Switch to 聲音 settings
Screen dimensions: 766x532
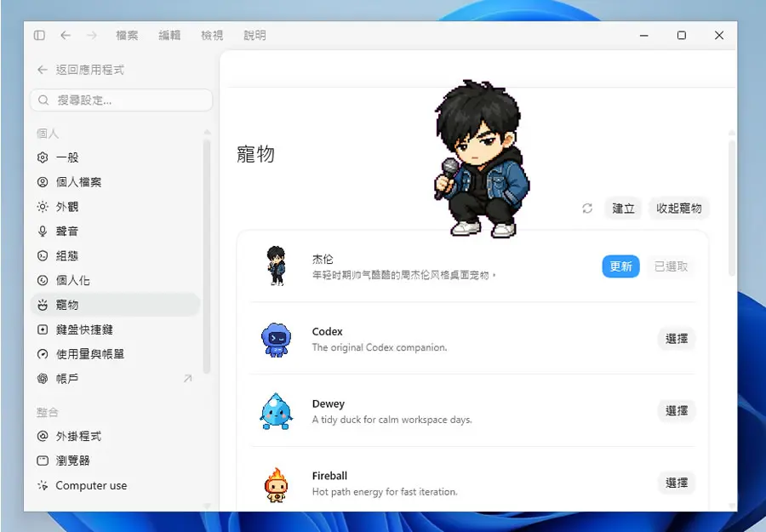point(115,231)
